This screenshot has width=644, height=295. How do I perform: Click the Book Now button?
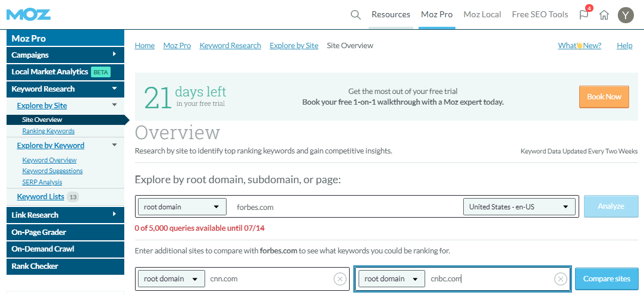pos(604,97)
